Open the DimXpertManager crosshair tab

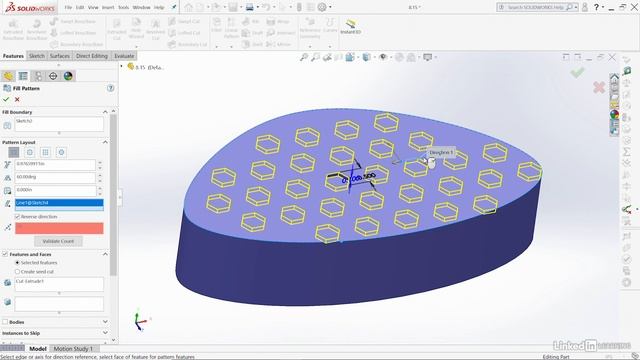coord(53,76)
